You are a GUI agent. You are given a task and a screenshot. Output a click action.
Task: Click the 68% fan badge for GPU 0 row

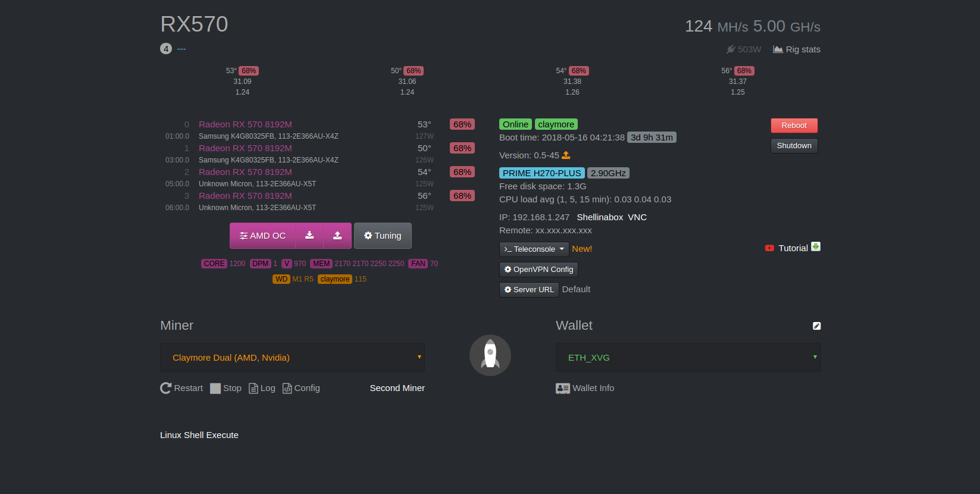(462, 124)
